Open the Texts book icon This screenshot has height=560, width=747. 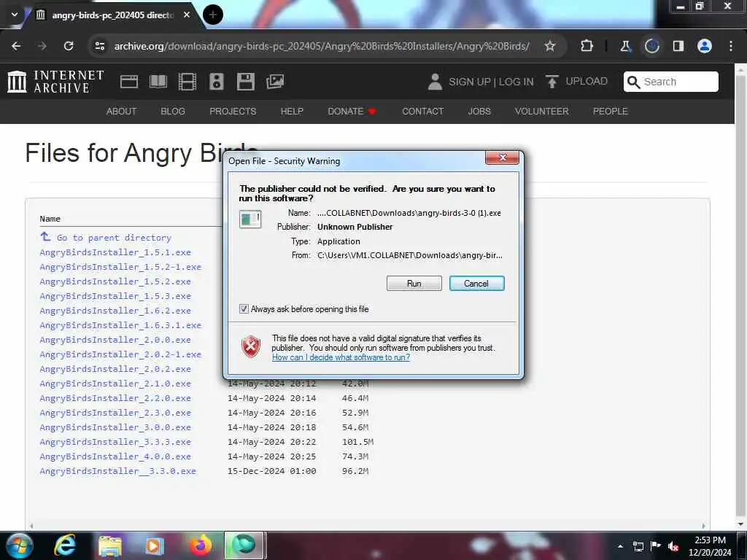pyautogui.click(x=158, y=82)
